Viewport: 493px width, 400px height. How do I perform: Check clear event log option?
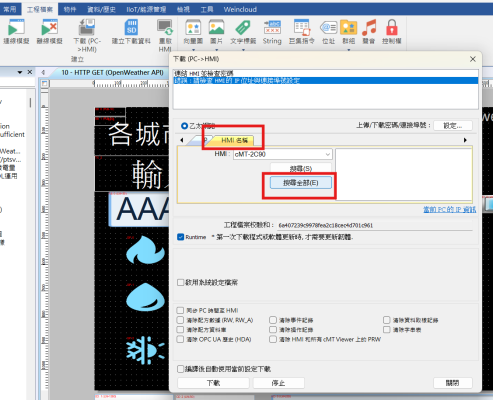(273, 320)
